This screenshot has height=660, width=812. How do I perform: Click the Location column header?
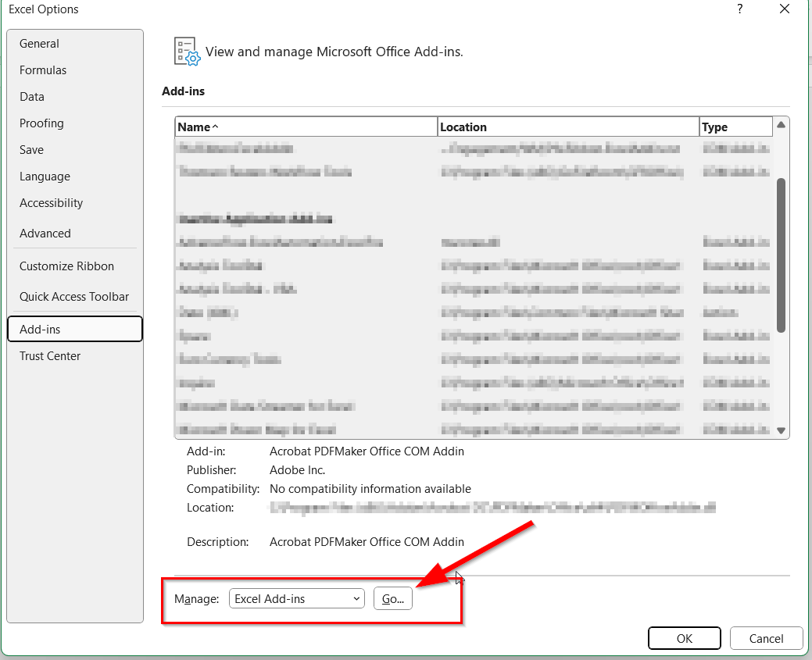(x=567, y=127)
